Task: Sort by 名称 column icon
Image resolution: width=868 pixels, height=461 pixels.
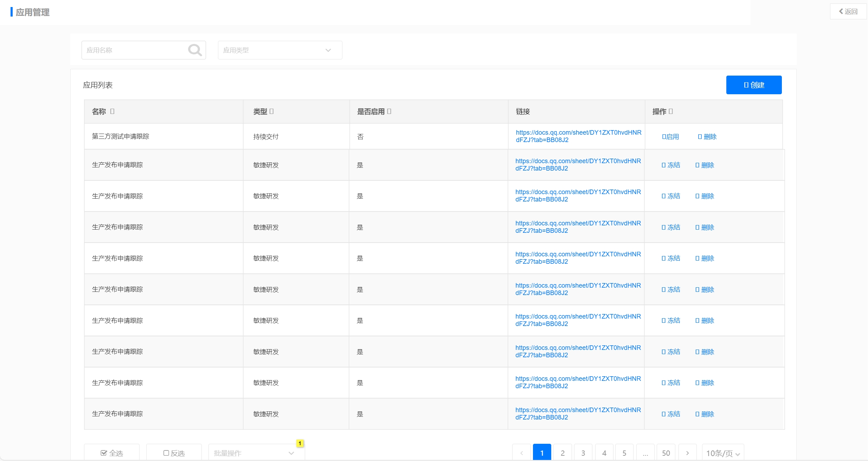Action: coord(112,111)
